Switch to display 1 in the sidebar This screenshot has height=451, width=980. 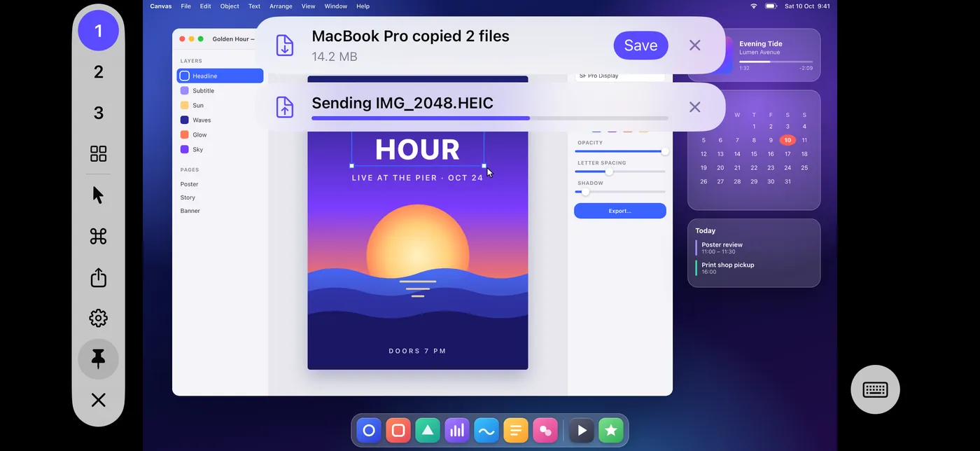coord(98,31)
